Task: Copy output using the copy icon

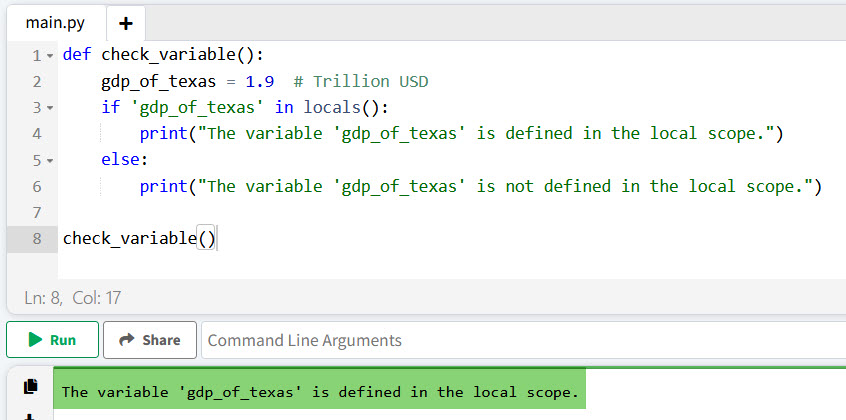Action: [x=31, y=386]
